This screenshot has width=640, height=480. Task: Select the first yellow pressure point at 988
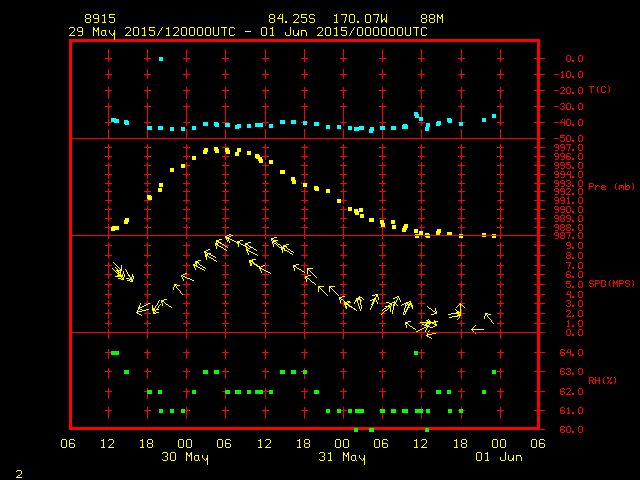pos(113,229)
